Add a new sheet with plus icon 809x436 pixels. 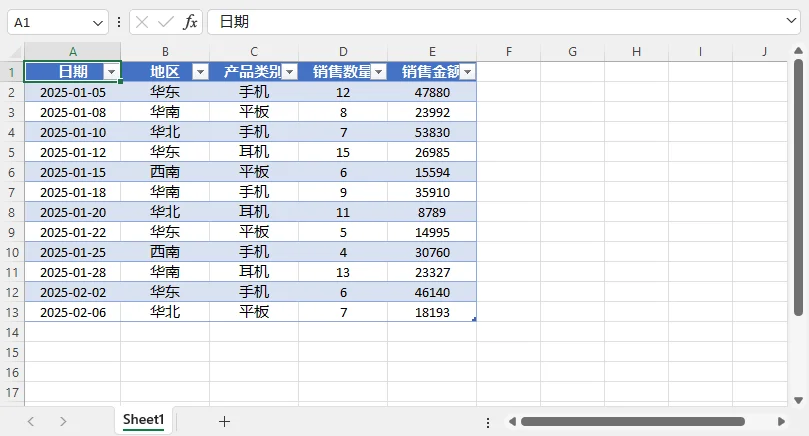point(224,422)
